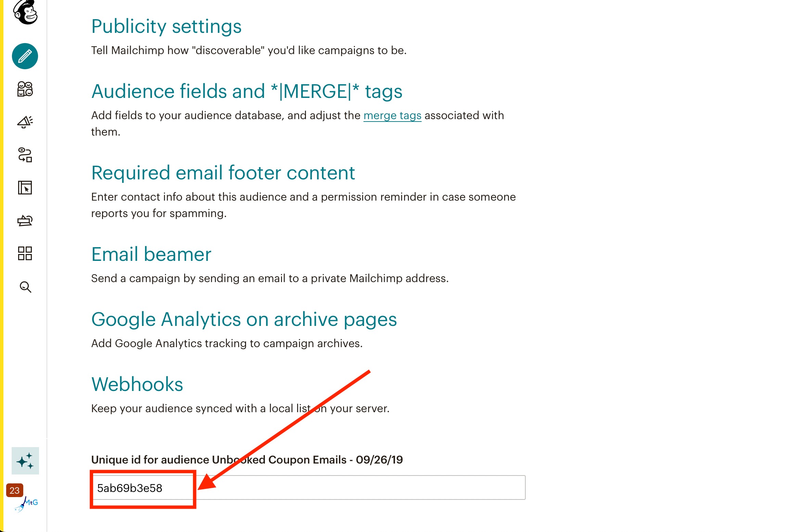Follow the merge tags hyperlink

[392, 116]
